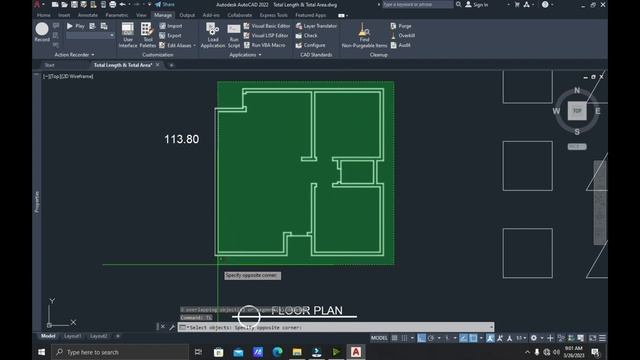
Task: Toggle polar tracking in status bar
Action: (431, 338)
